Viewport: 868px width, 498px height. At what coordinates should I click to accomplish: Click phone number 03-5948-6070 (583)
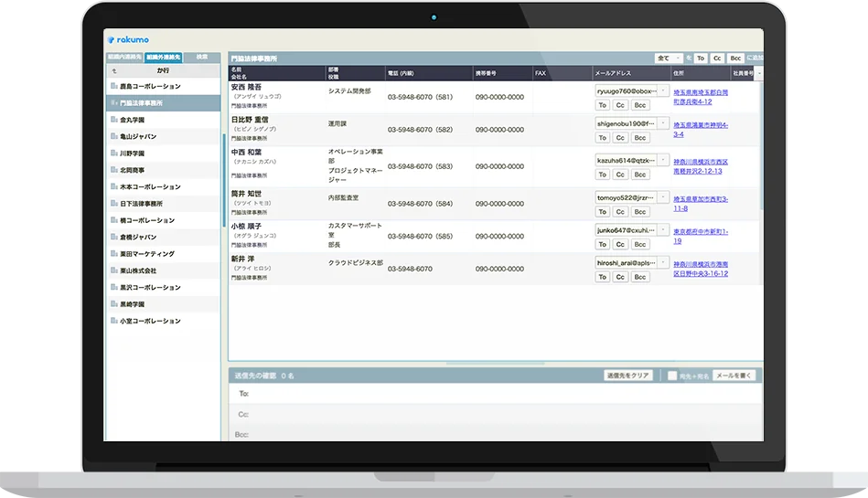[420, 166]
